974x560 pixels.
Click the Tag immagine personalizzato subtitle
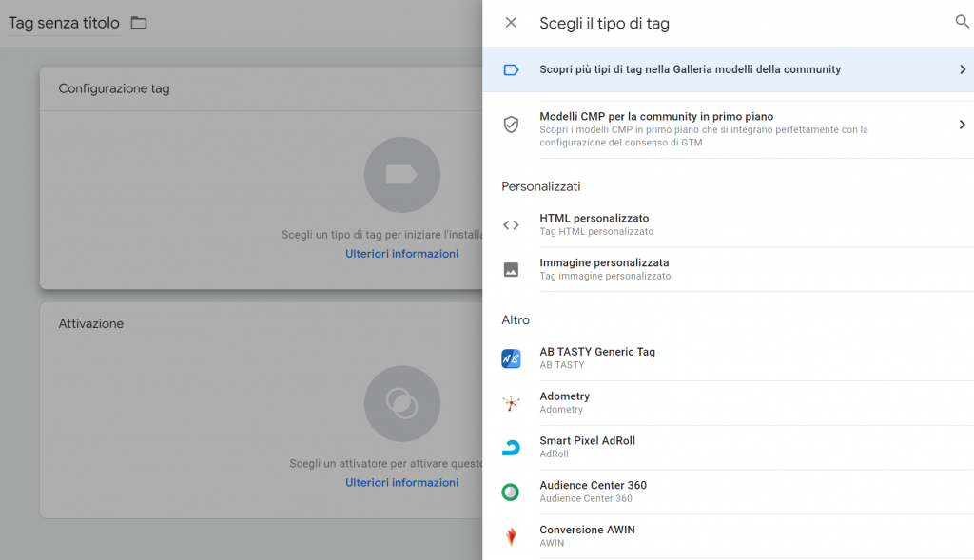pyautogui.click(x=605, y=277)
